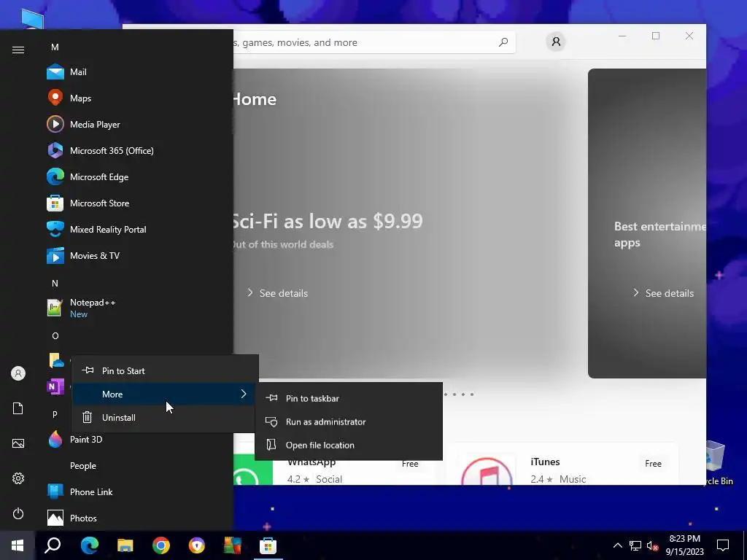
Task: Click the Power icon in Start
Action: (x=18, y=513)
